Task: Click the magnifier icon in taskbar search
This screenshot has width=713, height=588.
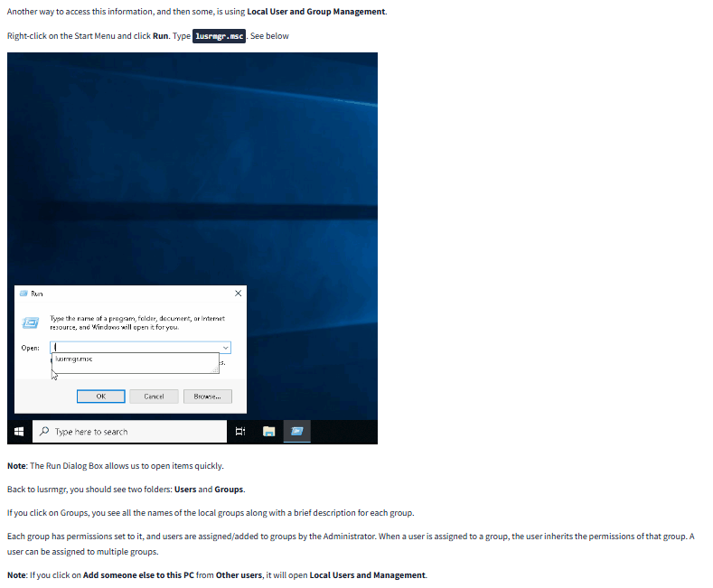Action: (44, 432)
